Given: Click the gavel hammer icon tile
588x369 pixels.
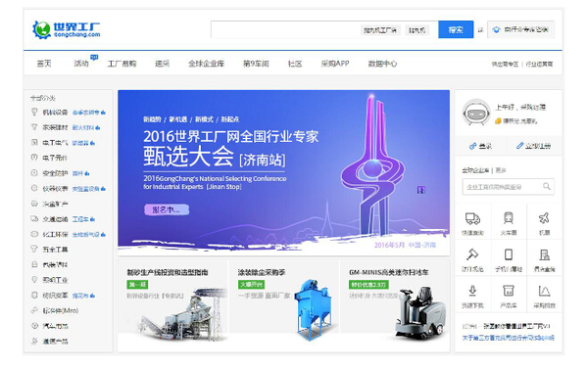Looking at the screenshot, I should click(x=472, y=254).
